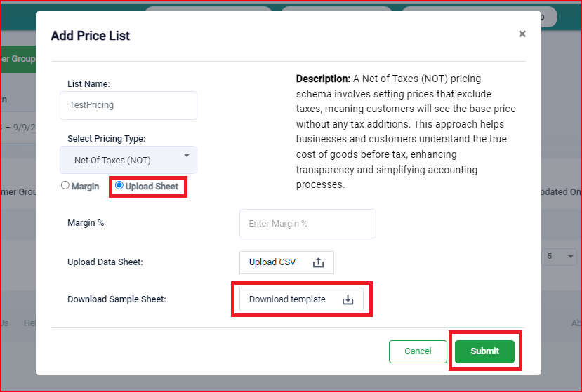
Task: Click the Enter Margin % input field
Action: [x=307, y=224]
